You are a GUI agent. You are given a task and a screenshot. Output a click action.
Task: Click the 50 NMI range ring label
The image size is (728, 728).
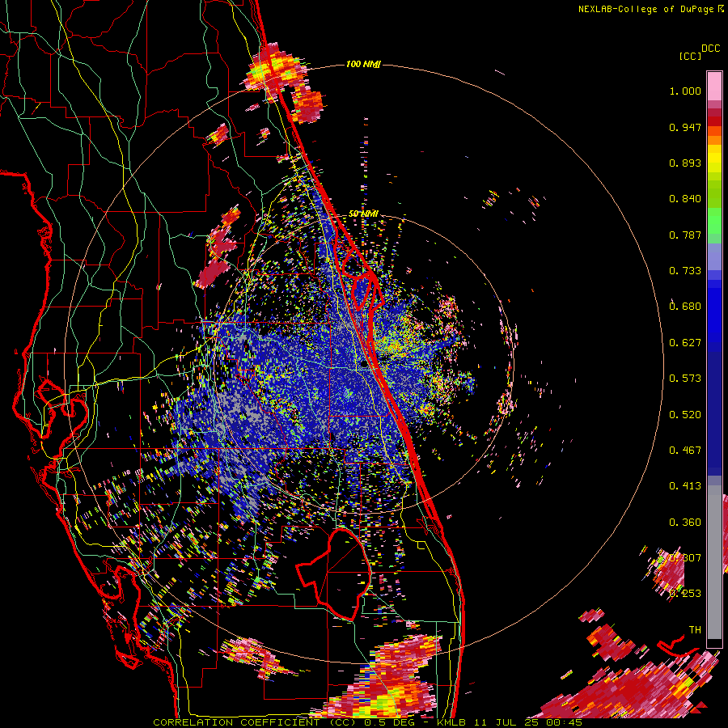click(363, 214)
